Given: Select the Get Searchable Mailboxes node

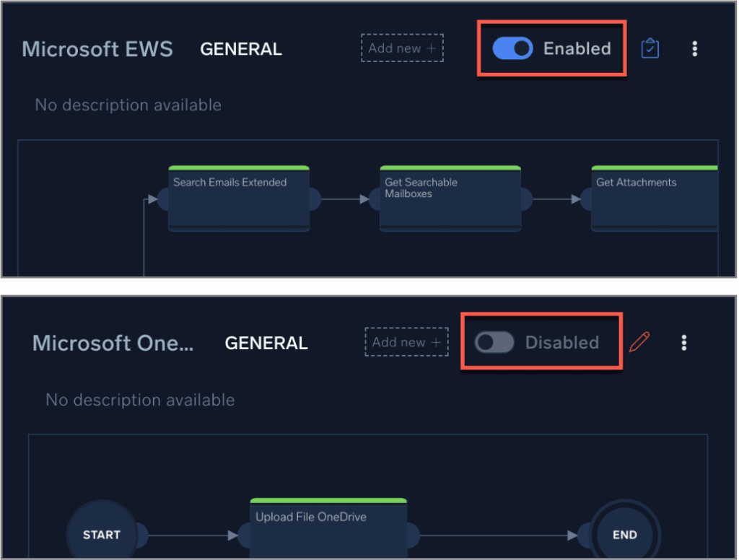Looking at the screenshot, I should coord(450,198).
